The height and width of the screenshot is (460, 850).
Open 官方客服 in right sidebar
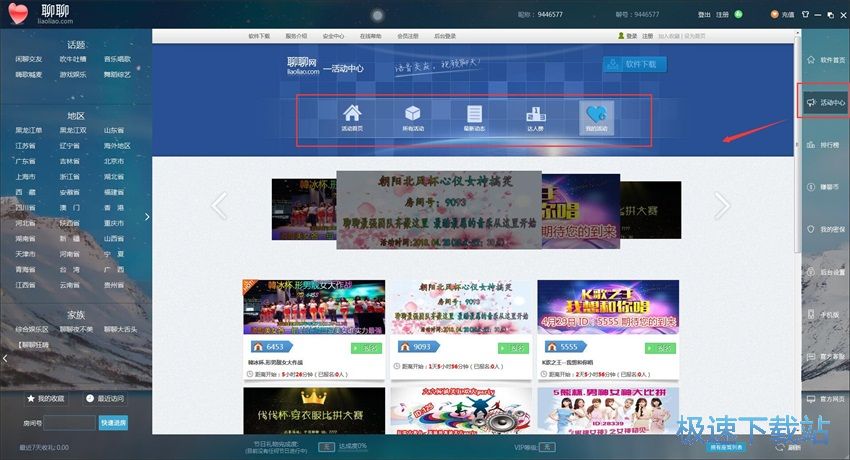826,357
